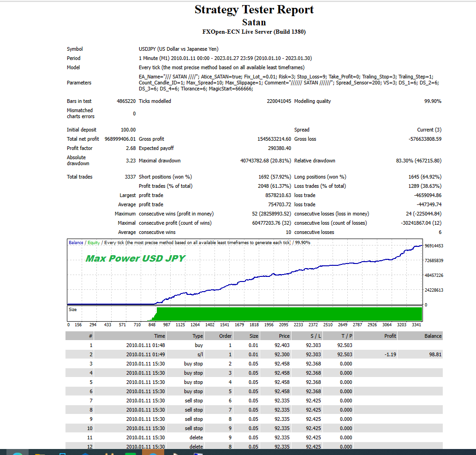Click the Absolute drawdown value 3.23
This screenshot has width=476, height=455.
[131, 161]
